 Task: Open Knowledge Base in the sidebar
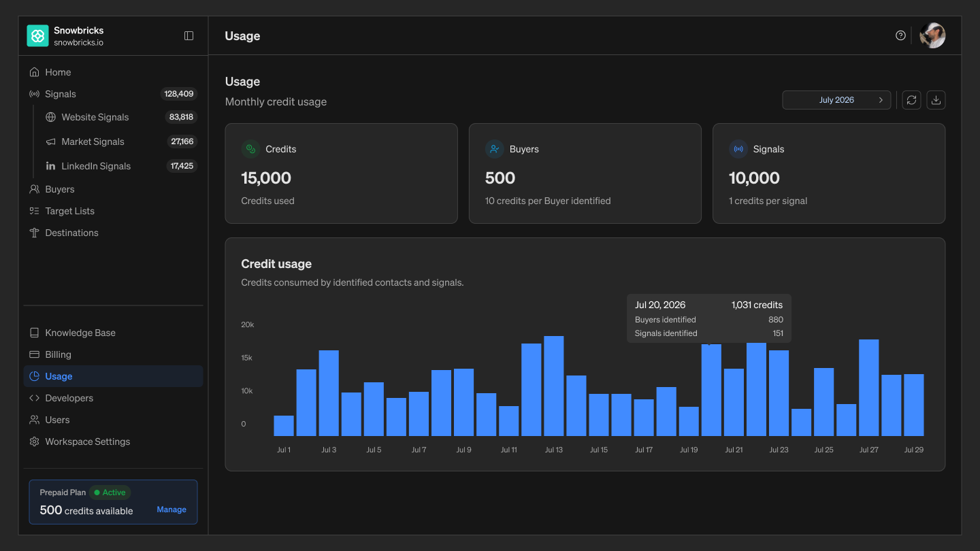tap(114, 333)
